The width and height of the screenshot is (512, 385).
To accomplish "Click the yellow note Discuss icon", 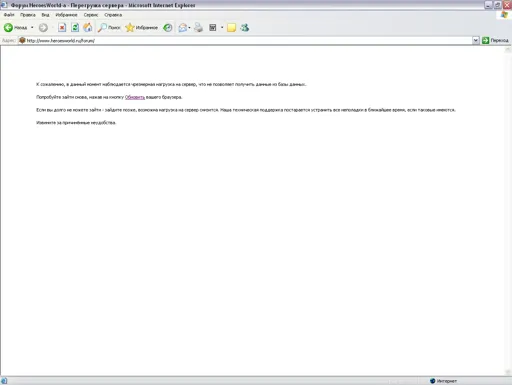I will 231,28.
